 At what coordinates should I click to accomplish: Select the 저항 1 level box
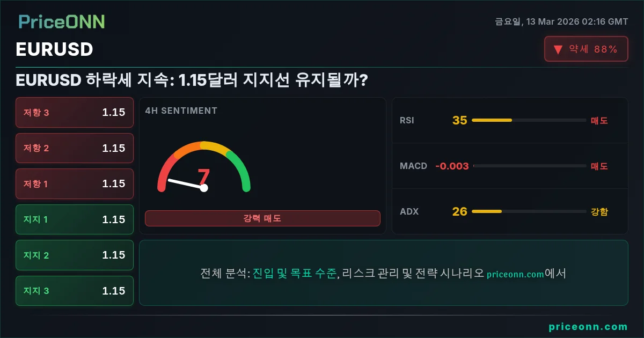tap(75, 183)
